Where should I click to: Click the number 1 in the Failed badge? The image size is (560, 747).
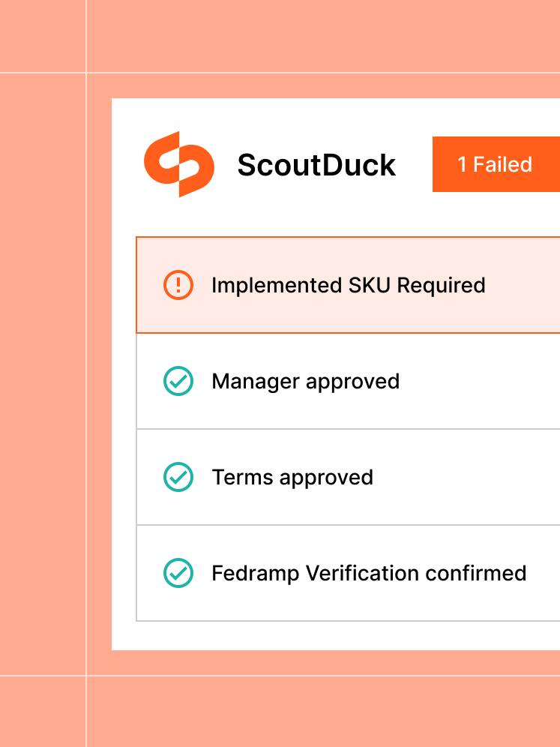462,164
